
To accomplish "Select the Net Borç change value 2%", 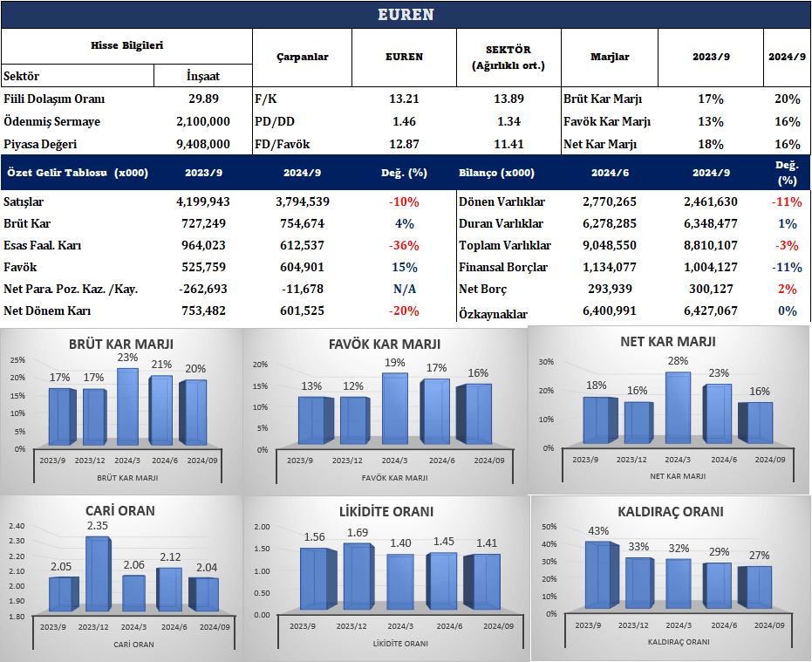I will point(787,289).
